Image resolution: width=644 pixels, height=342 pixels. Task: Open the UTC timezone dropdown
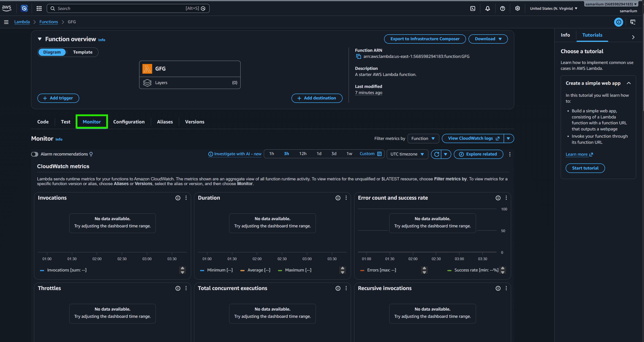pos(407,154)
